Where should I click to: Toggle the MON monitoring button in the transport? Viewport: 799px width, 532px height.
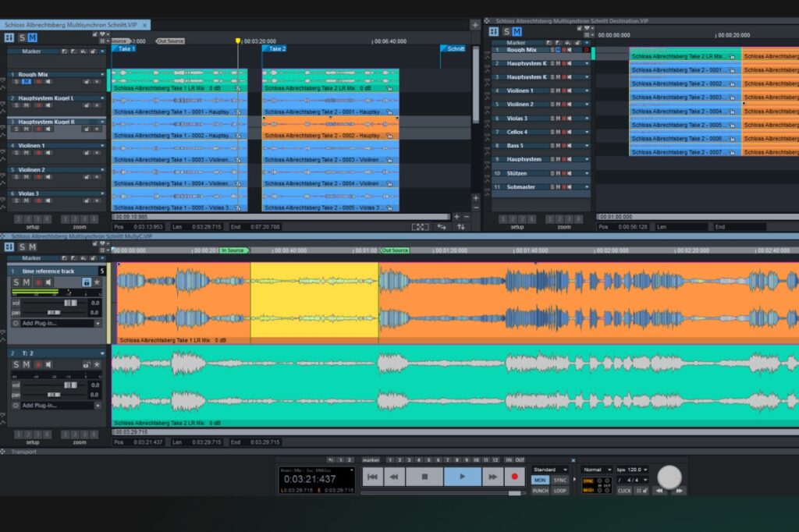point(542,480)
